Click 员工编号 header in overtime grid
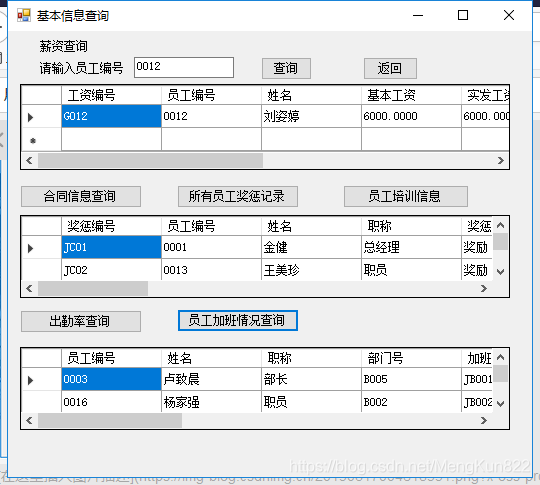 click(111, 358)
